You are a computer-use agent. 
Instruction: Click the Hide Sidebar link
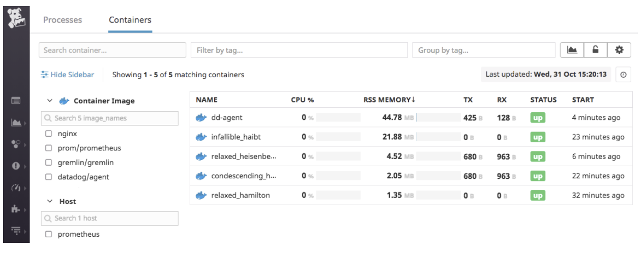tap(68, 75)
